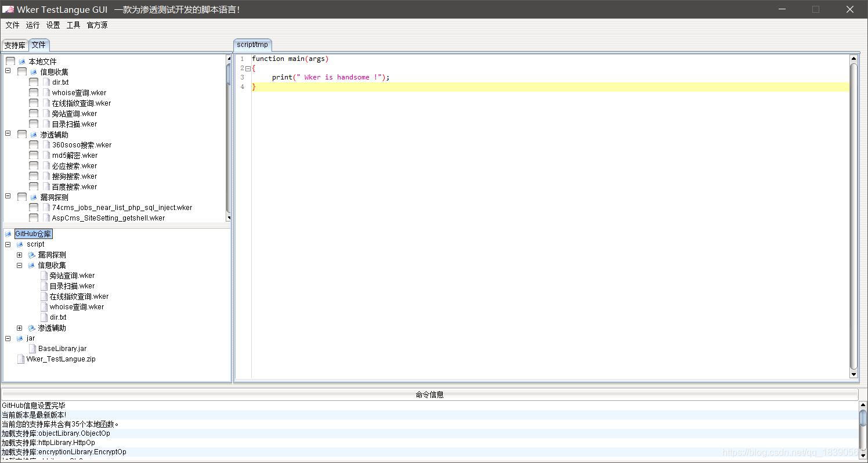Image resolution: width=868 pixels, height=463 pixels.
Task: Tick the 本地文件 root checkbox
Action: [10, 61]
